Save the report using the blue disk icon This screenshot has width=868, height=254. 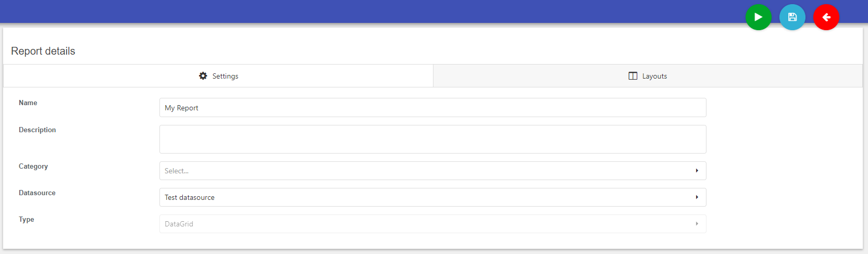coord(792,17)
